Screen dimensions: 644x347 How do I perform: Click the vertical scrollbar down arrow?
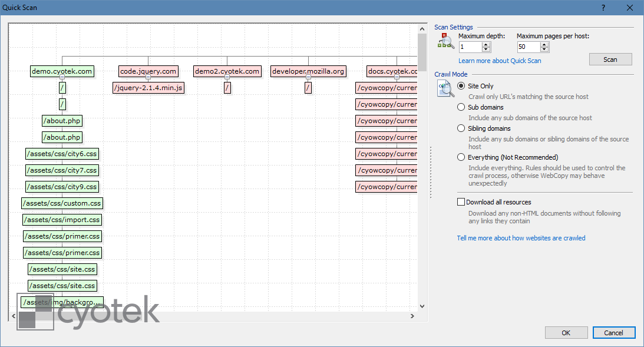(421, 306)
